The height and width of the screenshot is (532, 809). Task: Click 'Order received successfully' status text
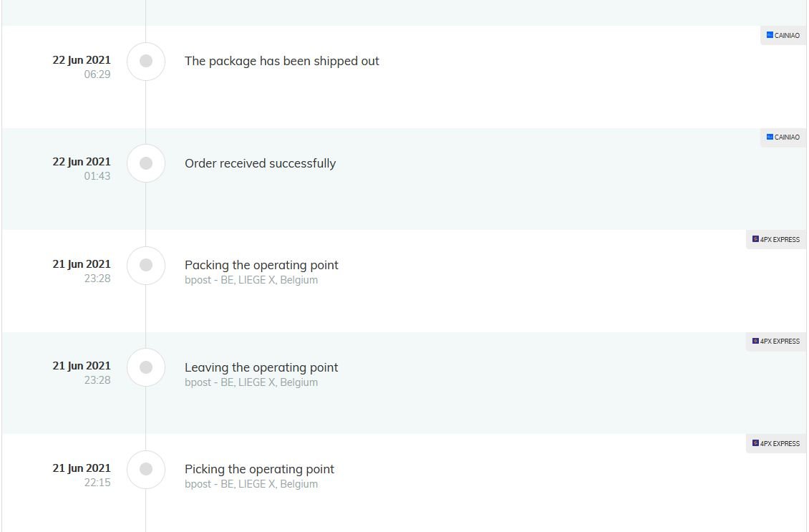260,163
